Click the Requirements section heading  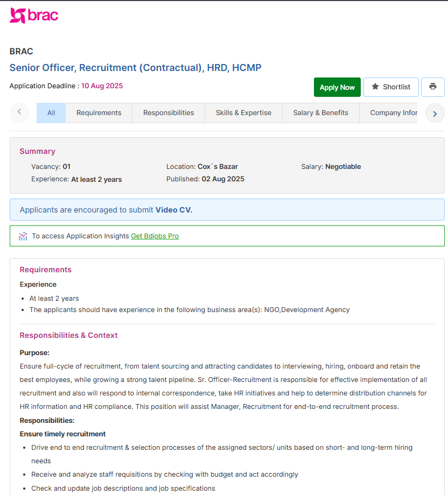45,270
